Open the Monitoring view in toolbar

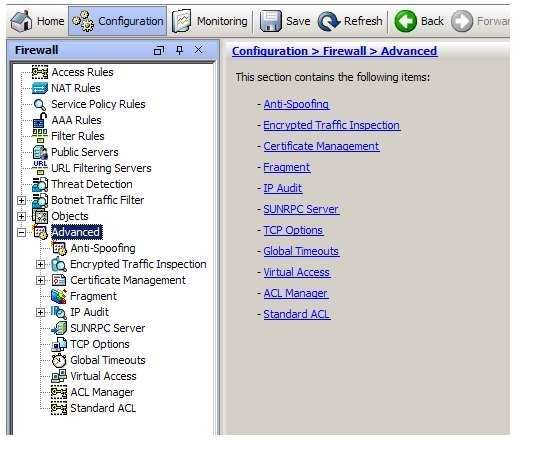click(210, 21)
